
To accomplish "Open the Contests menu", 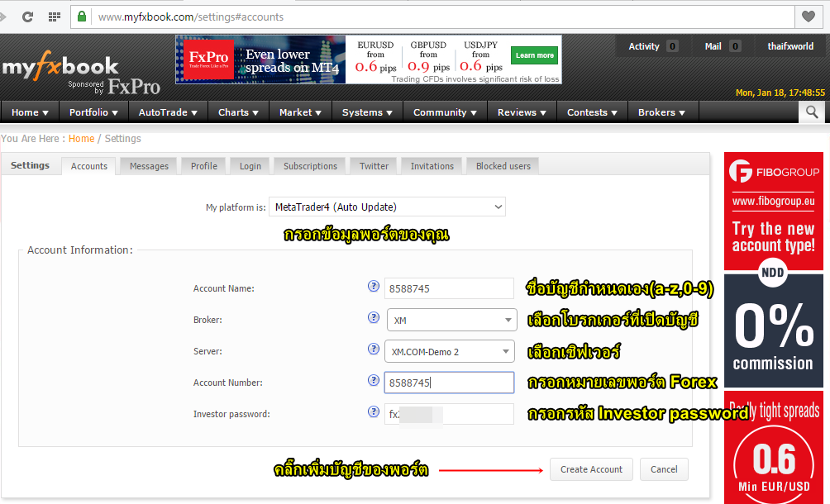I will (x=592, y=112).
